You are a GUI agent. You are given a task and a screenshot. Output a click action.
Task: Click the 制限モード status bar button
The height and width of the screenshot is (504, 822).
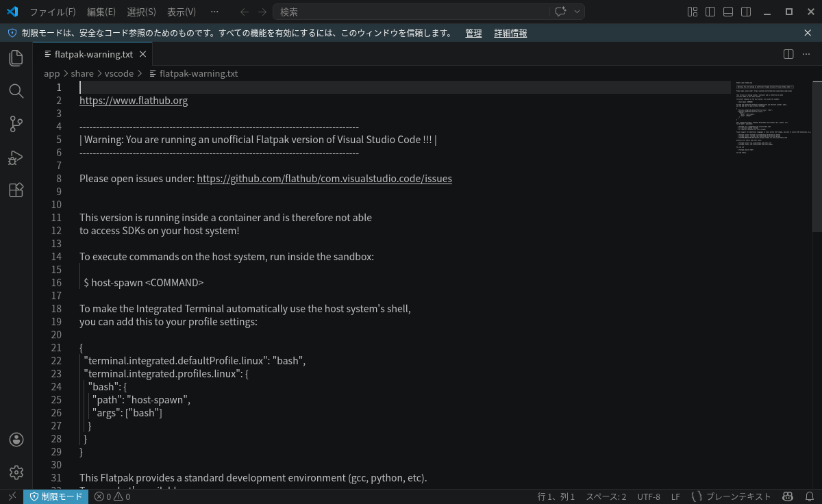(56, 496)
